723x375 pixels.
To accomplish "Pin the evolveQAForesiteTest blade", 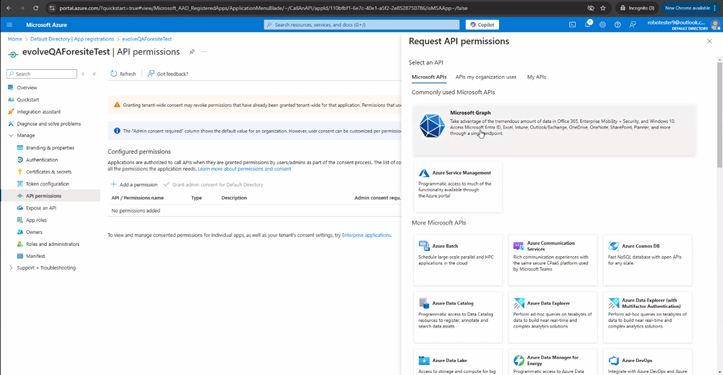I will pyautogui.click(x=192, y=52).
